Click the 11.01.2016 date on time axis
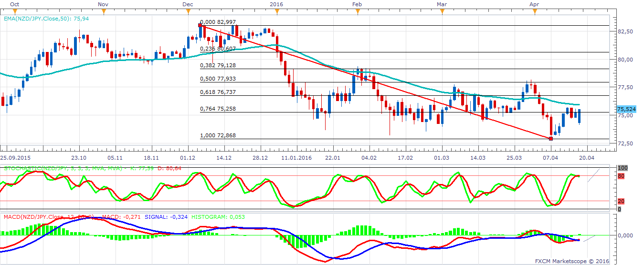The width and height of the screenshot is (644, 265). (x=296, y=157)
